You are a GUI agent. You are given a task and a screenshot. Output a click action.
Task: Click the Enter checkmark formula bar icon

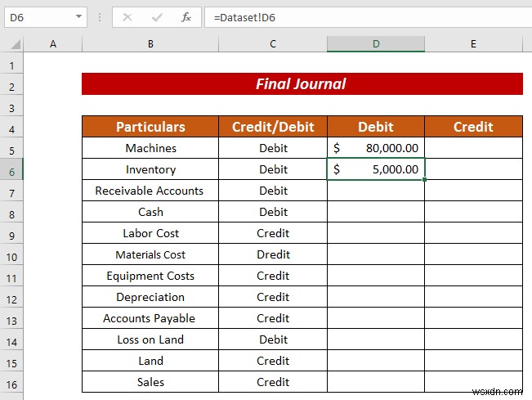coord(157,17)
